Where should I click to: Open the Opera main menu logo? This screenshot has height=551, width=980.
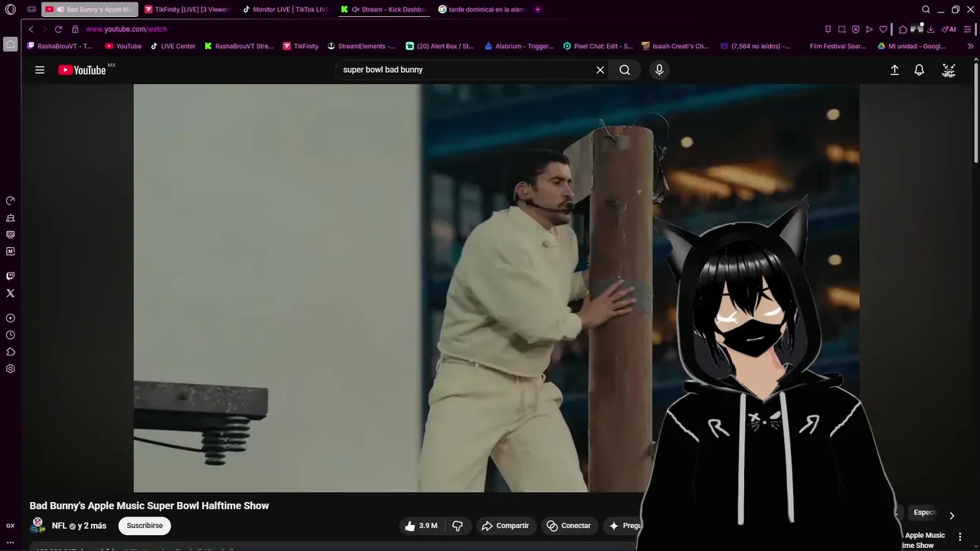point(10,9)
